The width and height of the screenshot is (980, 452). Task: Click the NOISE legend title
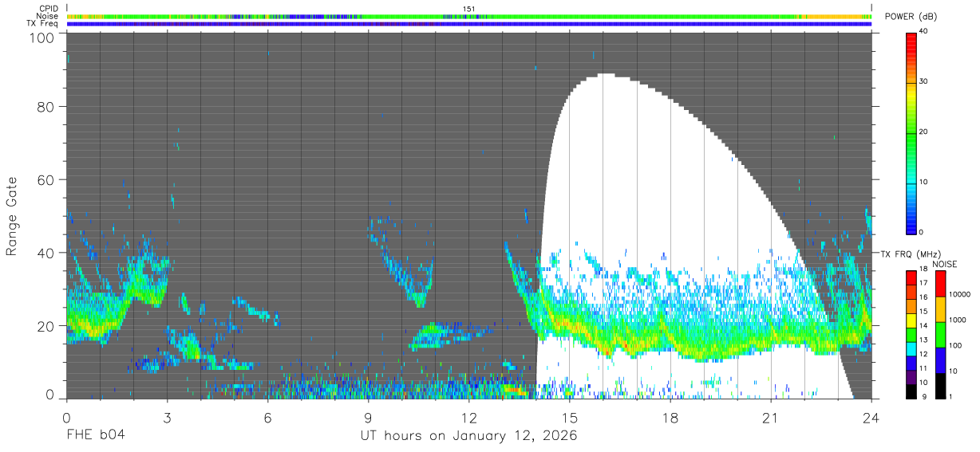(x=945, y=264)
